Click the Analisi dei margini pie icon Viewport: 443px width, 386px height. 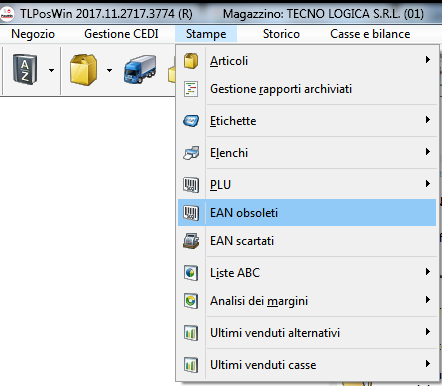click(191, 301)
